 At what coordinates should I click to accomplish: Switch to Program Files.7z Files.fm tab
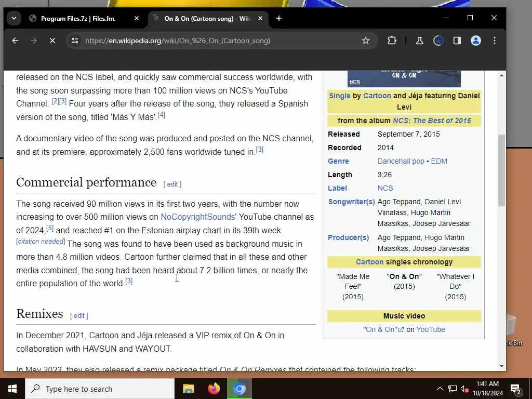click(78, 18)
